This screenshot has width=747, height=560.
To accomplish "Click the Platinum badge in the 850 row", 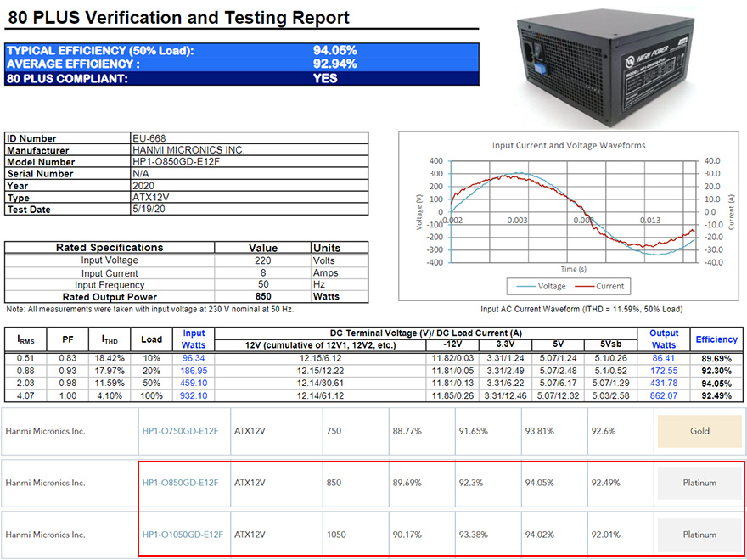I will coord(699,483).
